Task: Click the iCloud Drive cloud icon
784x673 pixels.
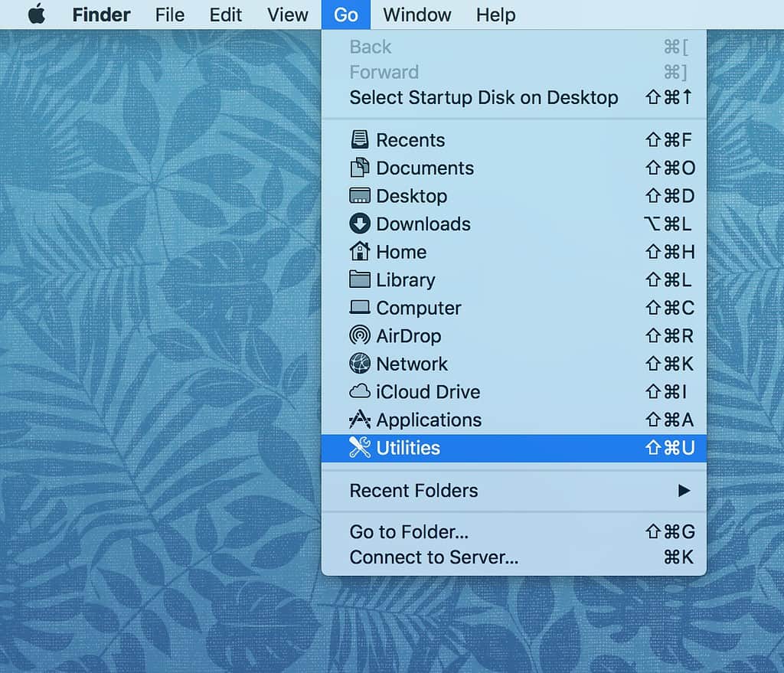Action: point(360,391)
